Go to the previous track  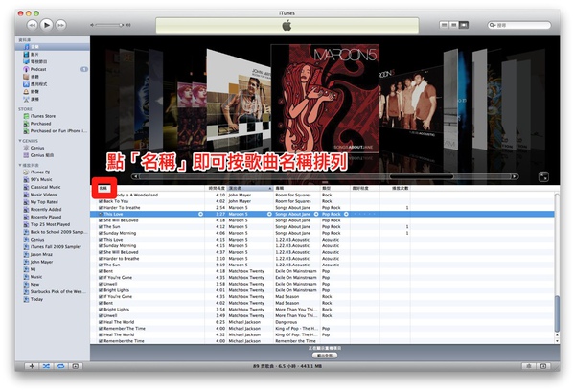[x=33, y=25]
